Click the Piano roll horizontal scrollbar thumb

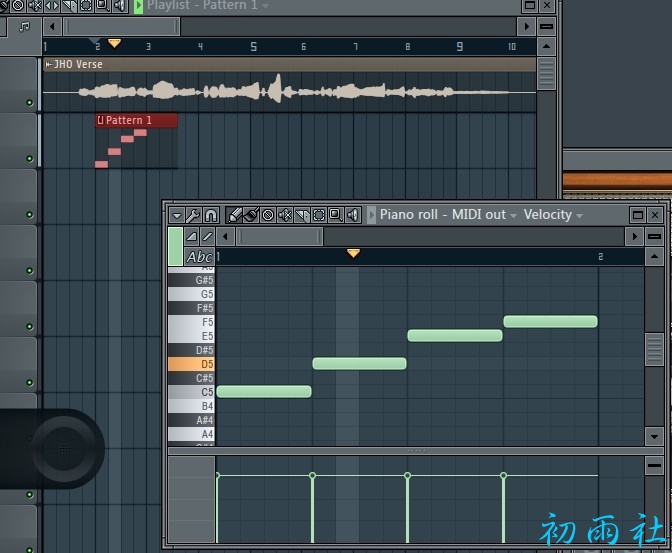click(x=279, y=237)
